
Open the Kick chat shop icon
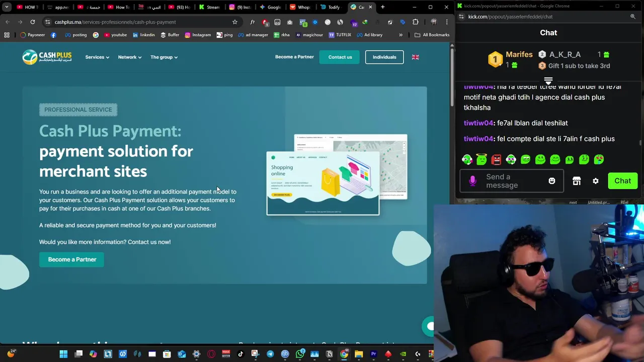[577, 181]
